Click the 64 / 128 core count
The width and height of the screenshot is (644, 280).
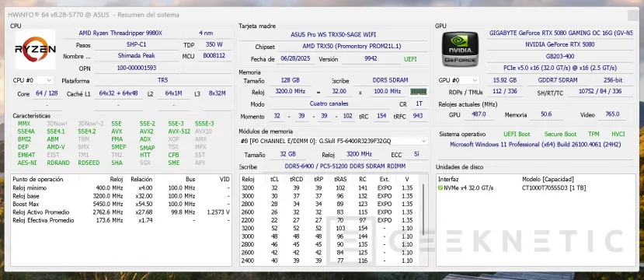47,93
